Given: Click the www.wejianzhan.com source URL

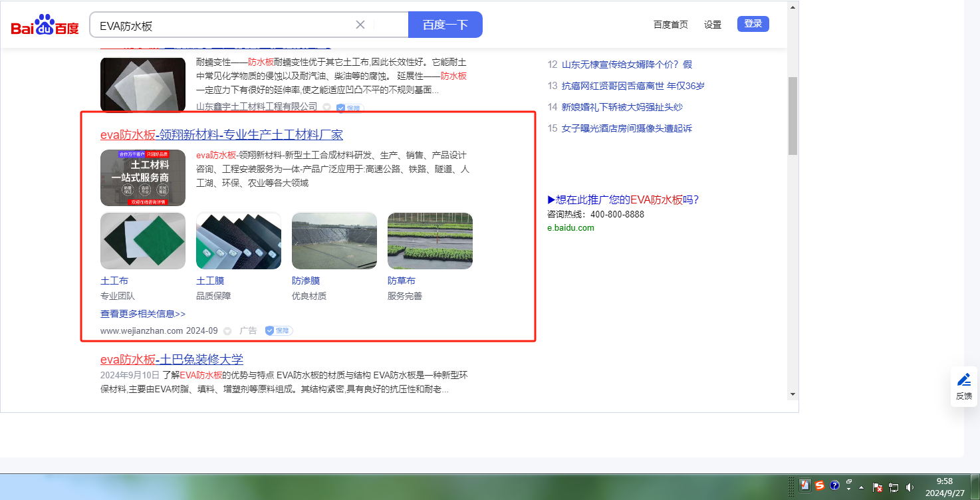Looking at the screenshot, I should 142,330.
